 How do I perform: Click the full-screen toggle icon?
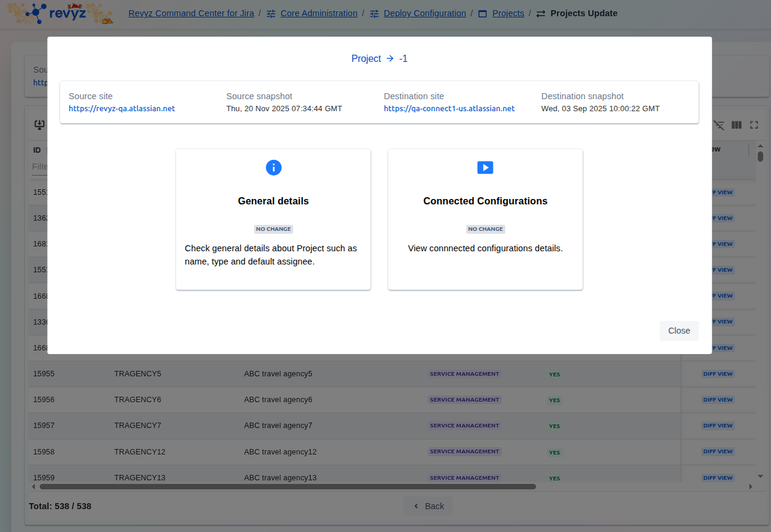tap(754, 125)
